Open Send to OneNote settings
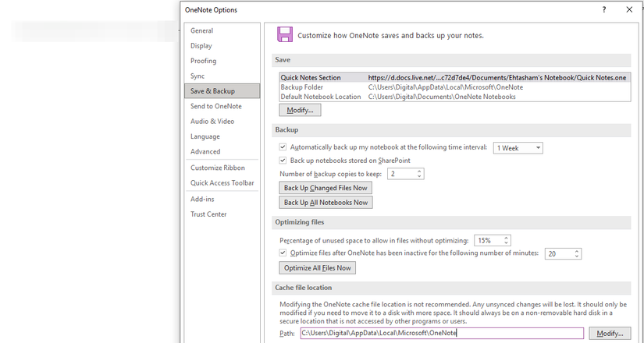 [222, 106]
